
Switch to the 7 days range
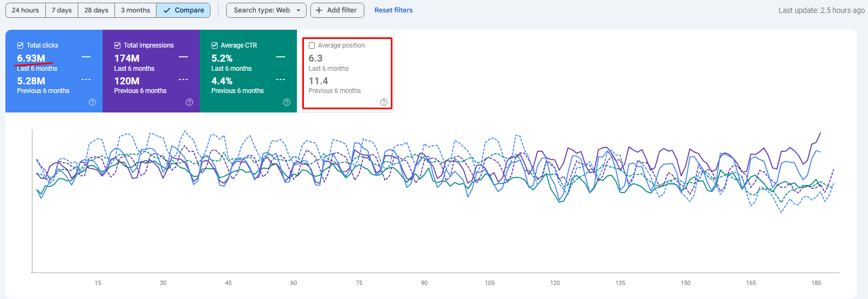(62, 10)
